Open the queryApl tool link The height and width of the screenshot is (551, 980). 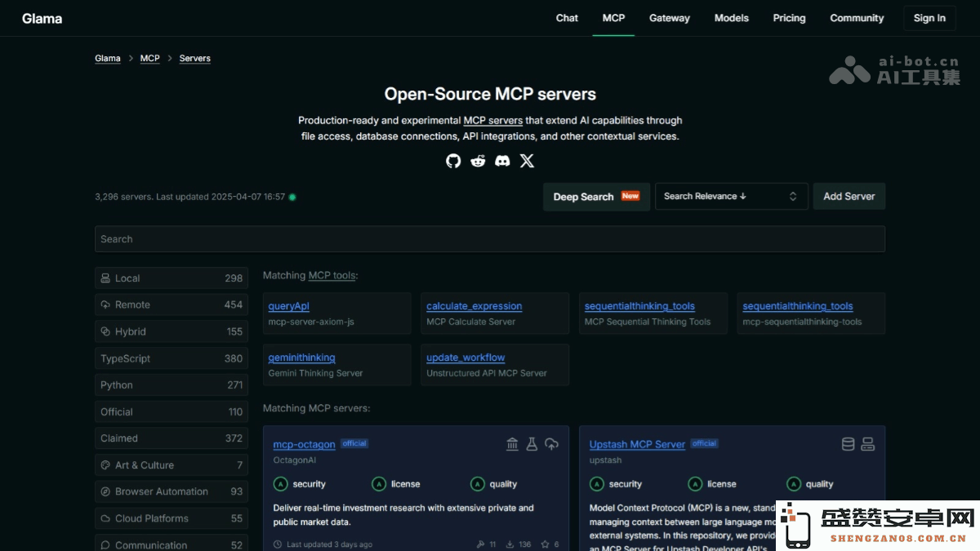[x=289, y=306]
